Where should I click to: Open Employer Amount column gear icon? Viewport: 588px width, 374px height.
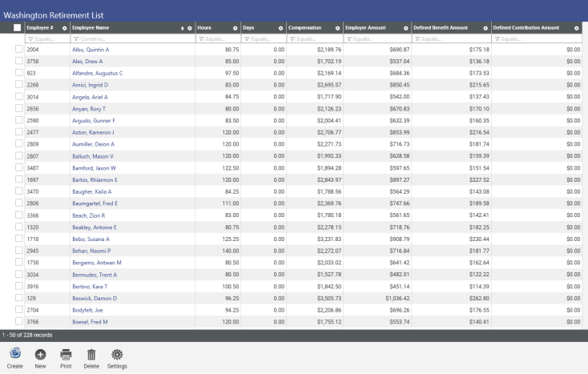coord(406,28)
